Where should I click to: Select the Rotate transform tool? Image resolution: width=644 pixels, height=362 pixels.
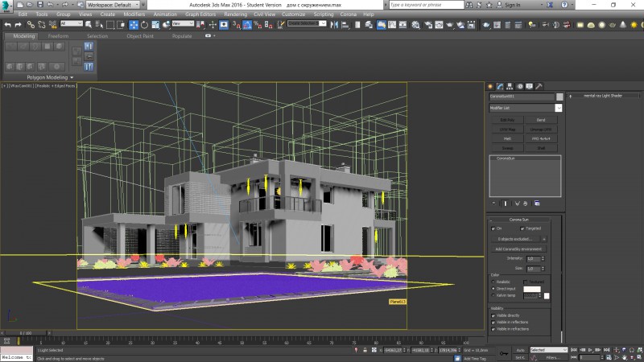pos(143,24)
